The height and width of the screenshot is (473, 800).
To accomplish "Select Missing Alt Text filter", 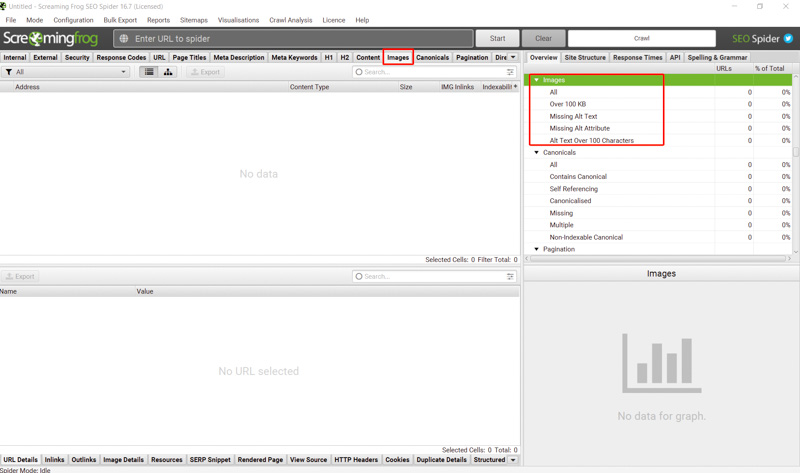I will (x=573, y=116).
